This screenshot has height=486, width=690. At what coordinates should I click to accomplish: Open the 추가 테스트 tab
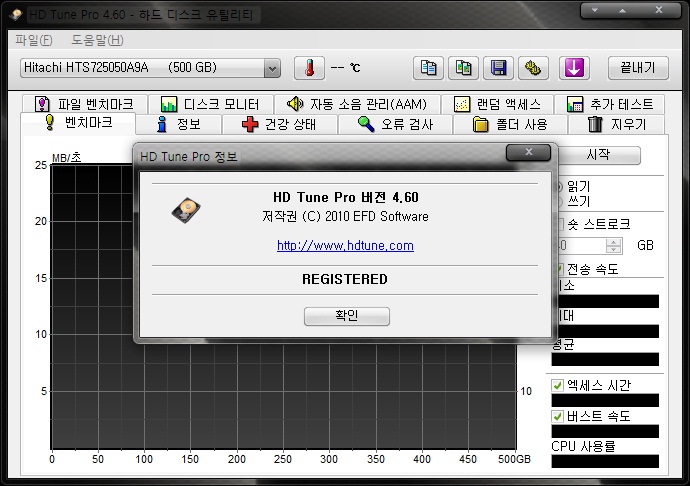coord(609,104)
